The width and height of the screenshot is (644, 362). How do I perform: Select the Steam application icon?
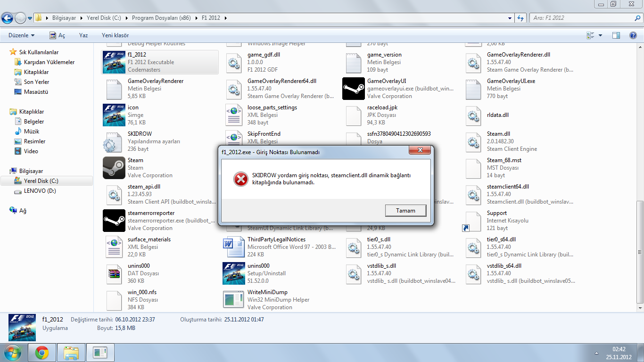[114, 168]
